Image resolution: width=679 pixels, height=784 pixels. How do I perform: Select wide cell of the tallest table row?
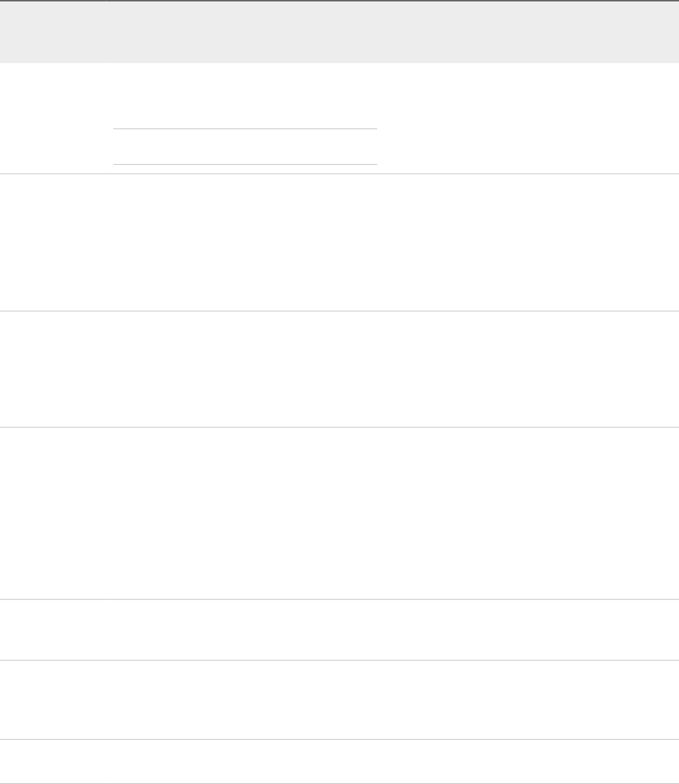[392, 513]
